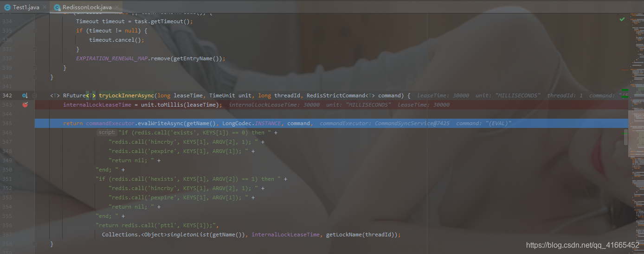Fold the tryLockInnerAsync method at line 342

tap(35, 95)
